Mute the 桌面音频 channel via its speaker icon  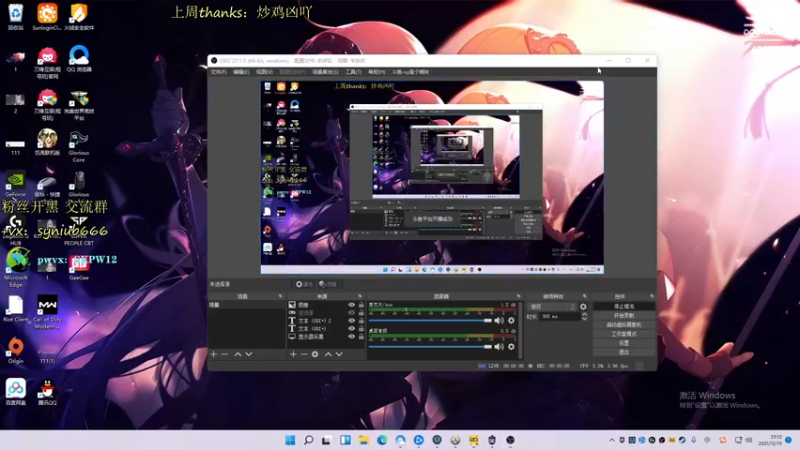[x=499, y=346]
